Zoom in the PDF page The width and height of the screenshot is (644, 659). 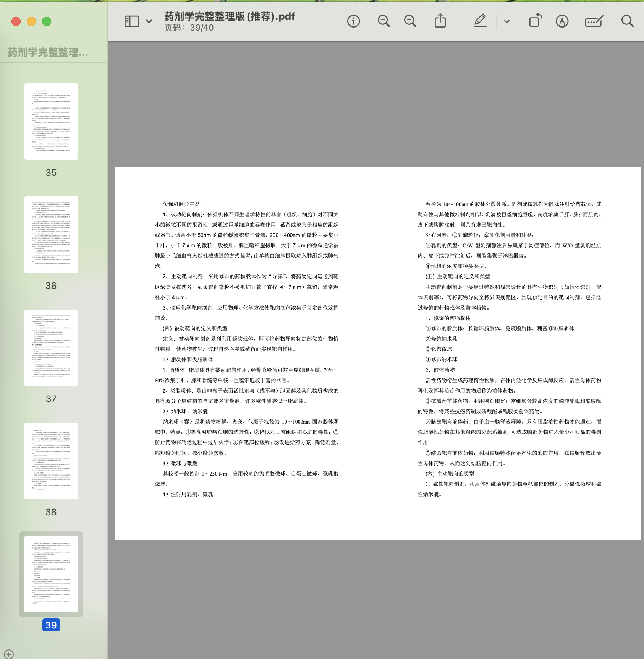click(410, 21)
